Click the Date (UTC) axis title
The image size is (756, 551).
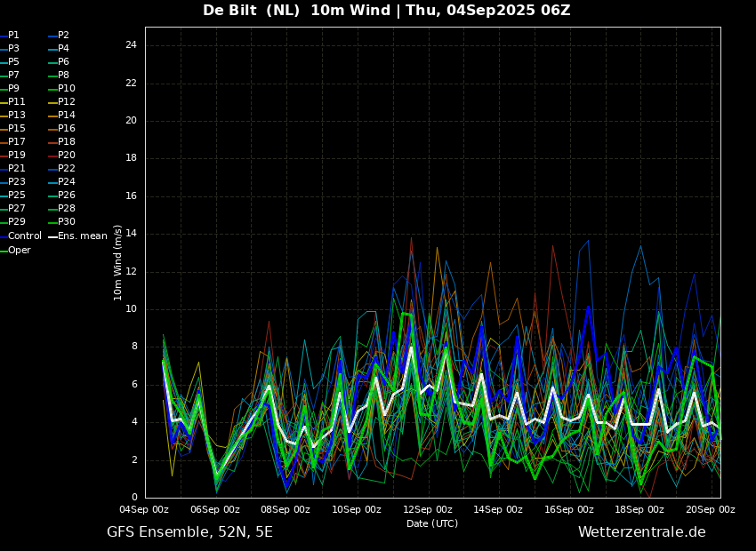pos(432,523)
